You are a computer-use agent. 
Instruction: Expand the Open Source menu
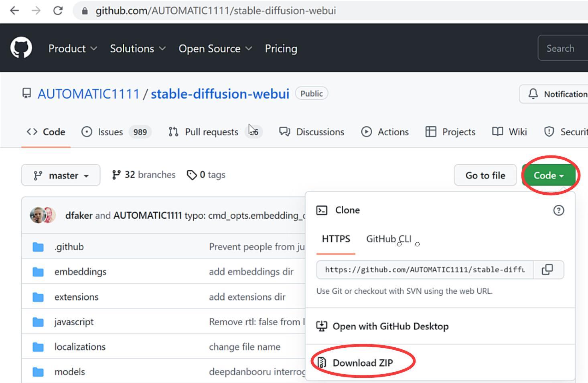[215, 48]
